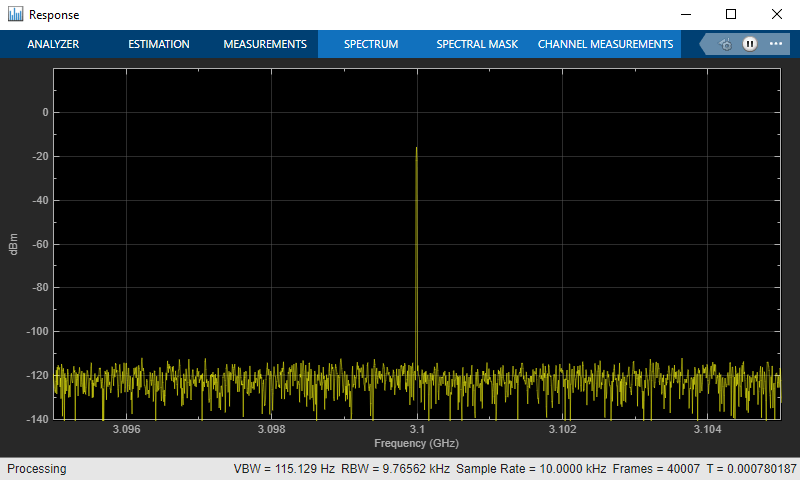
Task: Minimize the Response window
Action: pos(686,14)
